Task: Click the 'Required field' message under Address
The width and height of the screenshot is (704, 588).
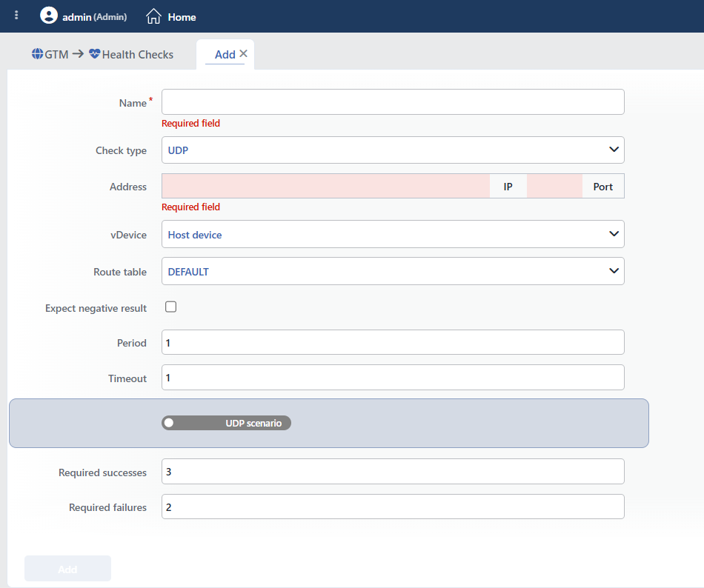Action: pyautogui.click(x=190, y=207)
